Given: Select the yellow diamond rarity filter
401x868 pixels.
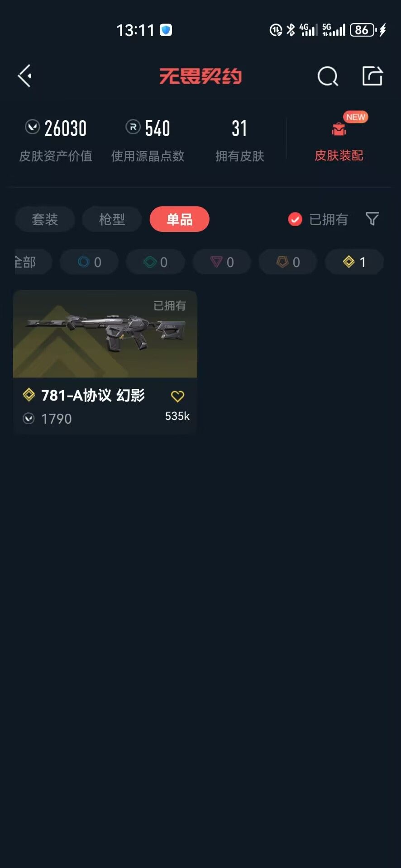Looking at the screenshot, I should point(354,262).
